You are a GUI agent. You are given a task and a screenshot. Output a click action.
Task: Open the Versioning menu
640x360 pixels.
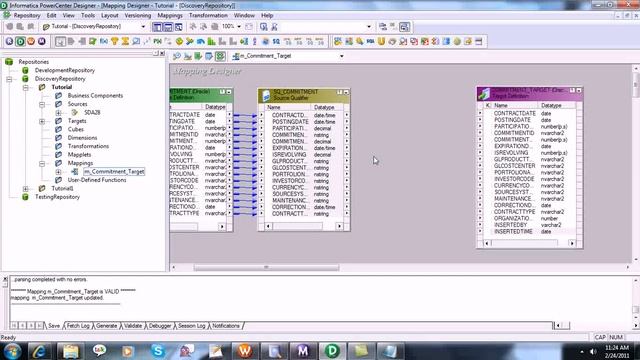click(138, 16)
